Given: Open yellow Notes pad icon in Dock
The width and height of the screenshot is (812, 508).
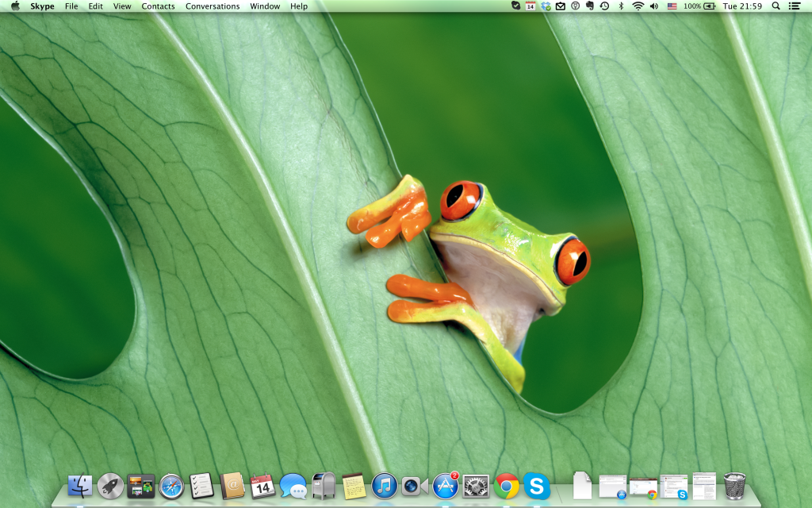Looking at the screenshot, I should point(354,487).
